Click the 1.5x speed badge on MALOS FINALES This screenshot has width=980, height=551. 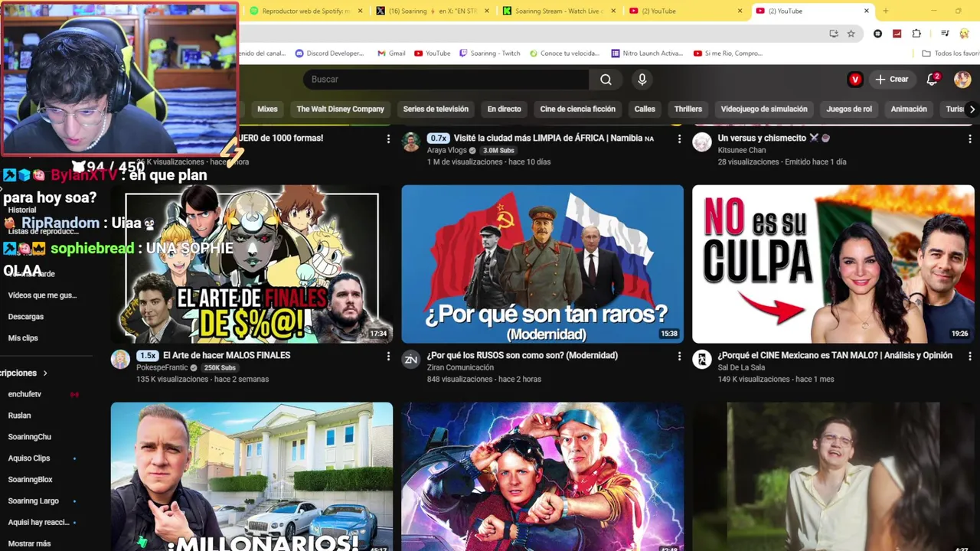pyautogui.click(x=147, y=356)
